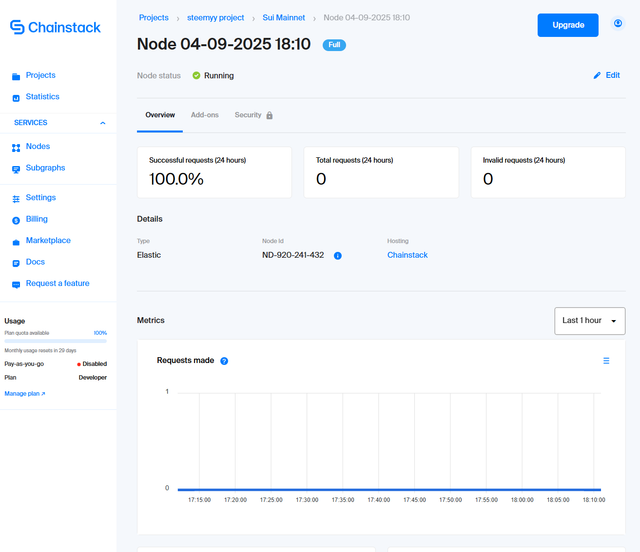Open Billing in the sidebar
640x552 pixels.
(x=37, y=219)
